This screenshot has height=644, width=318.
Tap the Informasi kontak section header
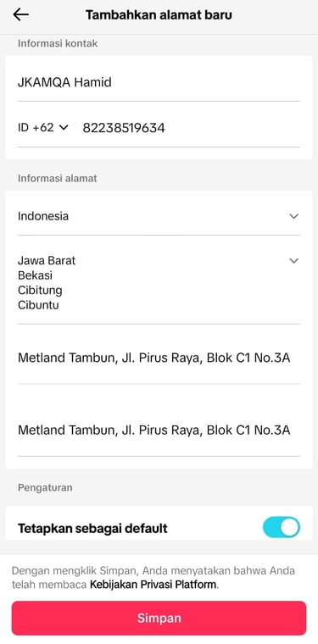[x=58, y=43]
